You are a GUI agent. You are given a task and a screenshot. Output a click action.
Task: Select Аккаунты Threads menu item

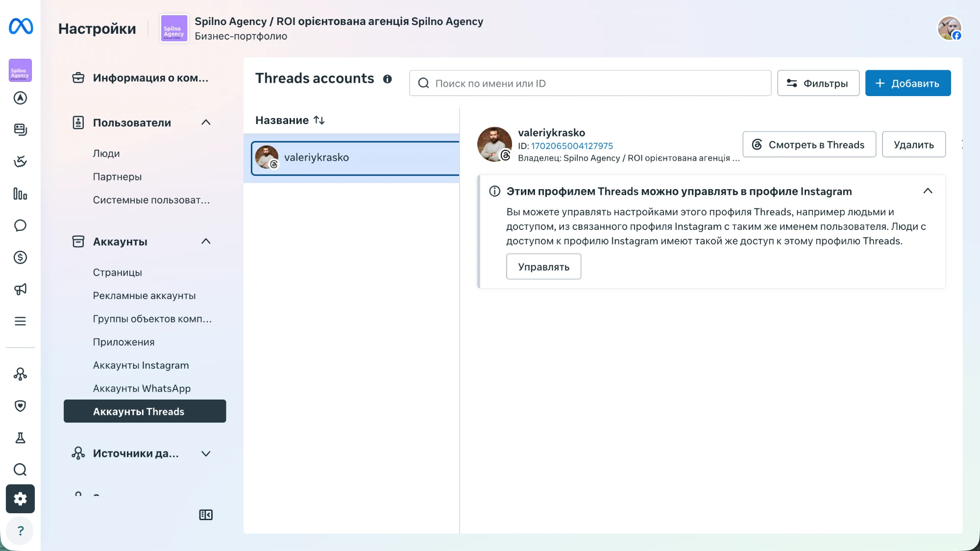(145, 411)
